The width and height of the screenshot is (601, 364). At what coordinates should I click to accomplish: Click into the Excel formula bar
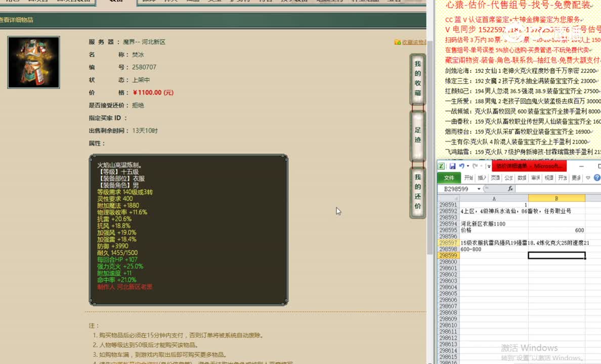pos(557,189)
